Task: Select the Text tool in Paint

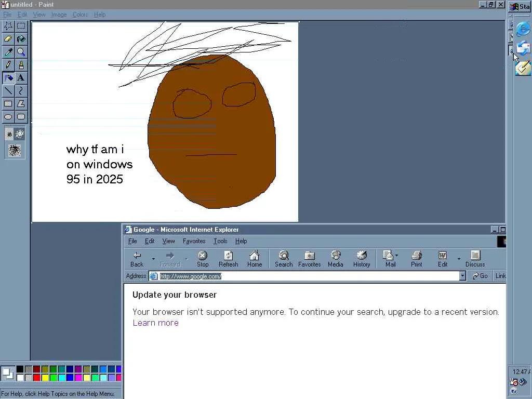Action: pyautogui.click(x=21, y=78)
